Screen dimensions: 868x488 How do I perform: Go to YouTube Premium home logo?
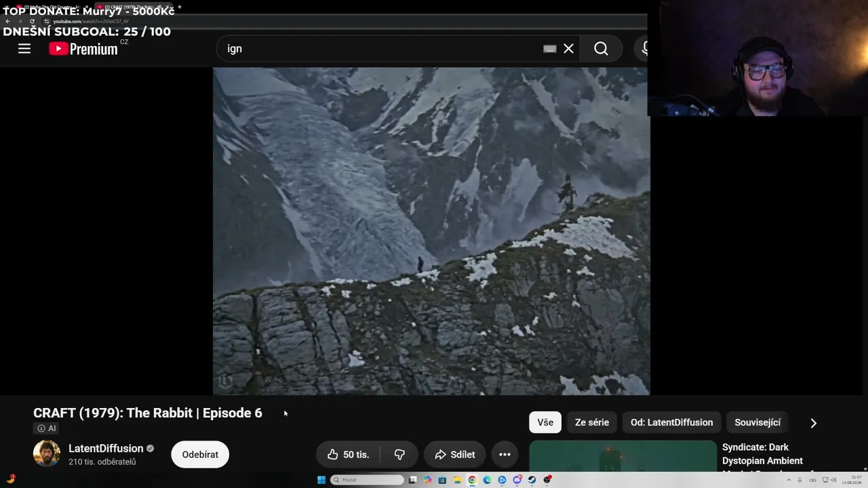pos(83,49)
